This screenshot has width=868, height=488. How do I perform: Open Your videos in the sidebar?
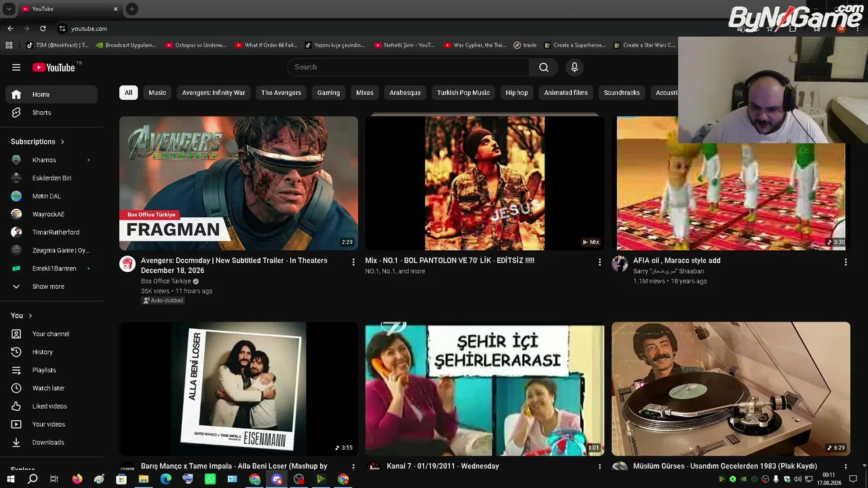pyautogui.click(x=52, y=424)
